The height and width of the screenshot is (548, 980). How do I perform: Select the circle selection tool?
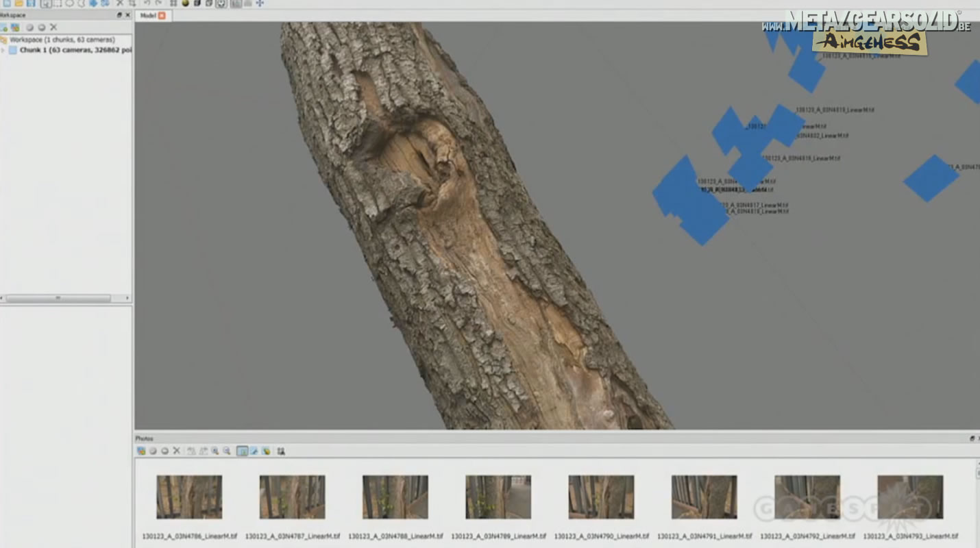coord(69,3)
